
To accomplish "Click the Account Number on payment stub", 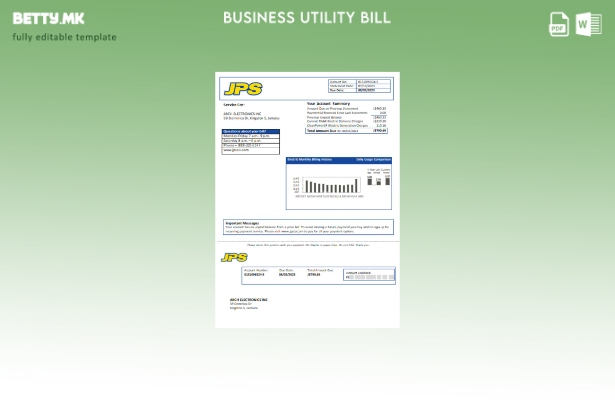I will point(256,273).
